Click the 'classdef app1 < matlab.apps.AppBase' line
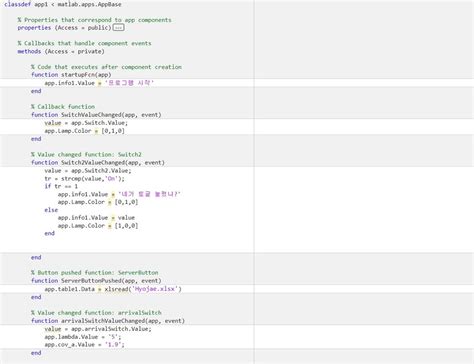 (63, 4)
